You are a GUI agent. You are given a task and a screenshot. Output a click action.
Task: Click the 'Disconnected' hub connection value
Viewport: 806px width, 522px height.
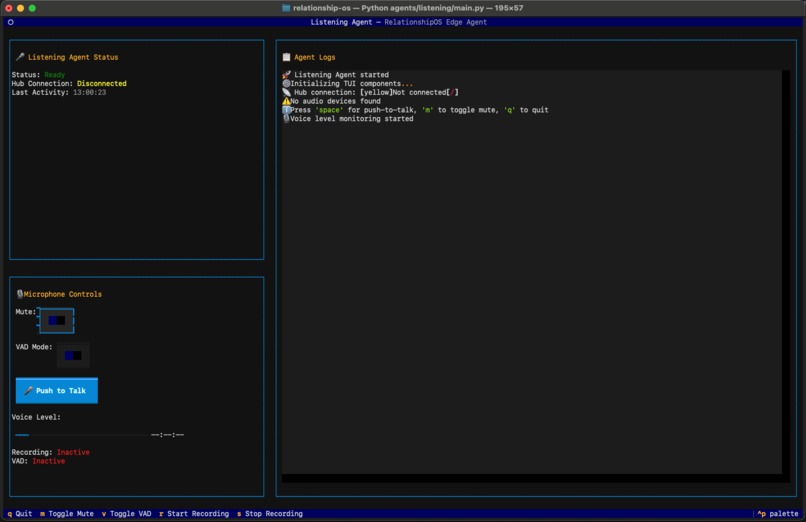[x=102, y=84]
